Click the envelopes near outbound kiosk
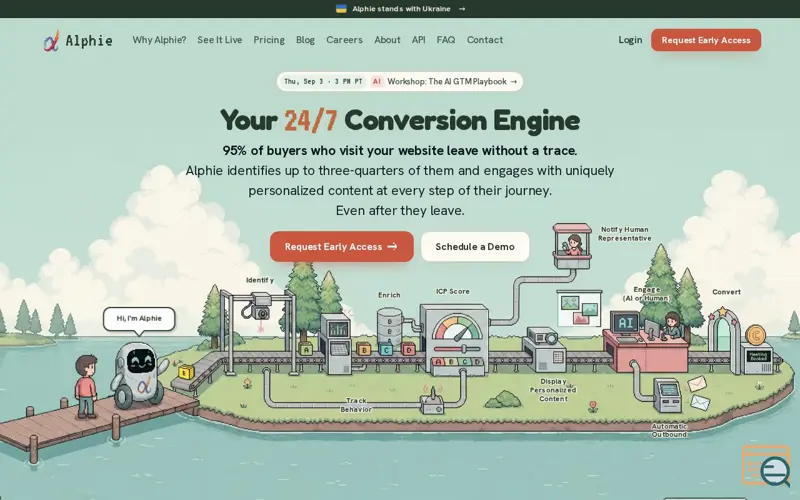Viewport: 800px width, 500px height. (698, 393)
